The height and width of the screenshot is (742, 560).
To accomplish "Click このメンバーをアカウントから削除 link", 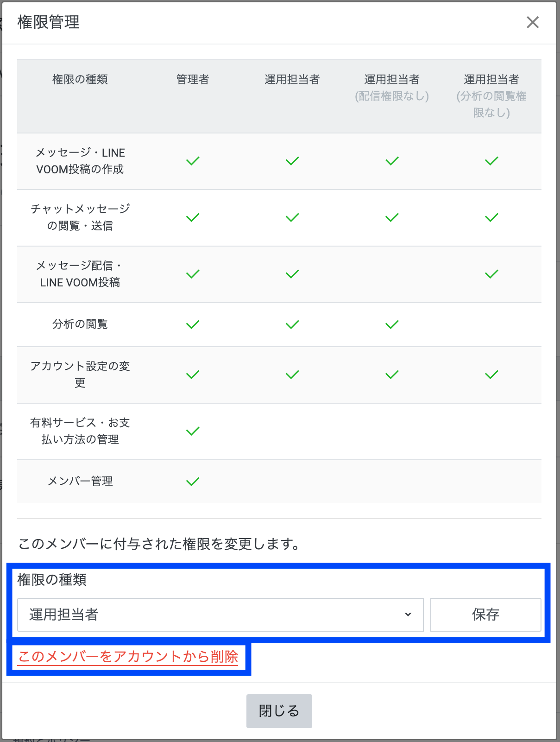I will (x=128, y=657).
